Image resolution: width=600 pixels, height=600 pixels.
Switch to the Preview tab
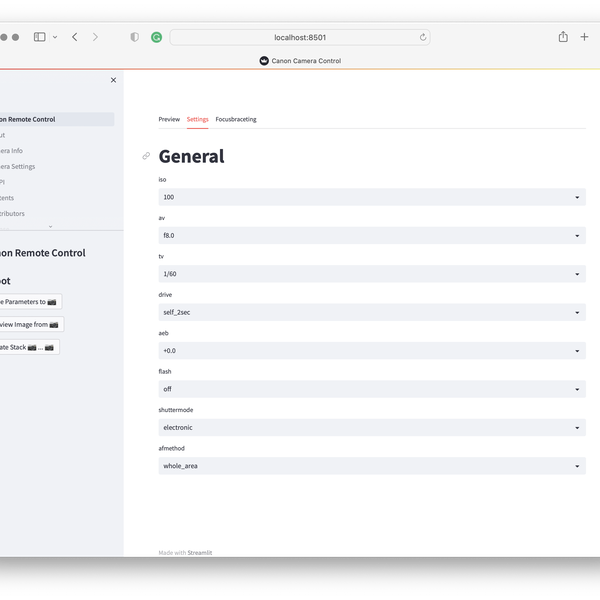169,119
